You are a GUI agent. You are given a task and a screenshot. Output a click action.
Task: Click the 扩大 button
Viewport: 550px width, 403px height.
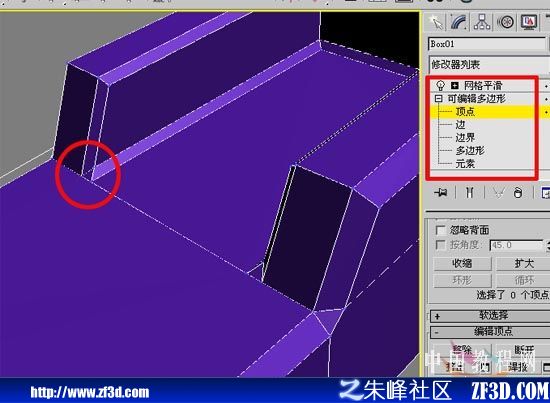523,263
